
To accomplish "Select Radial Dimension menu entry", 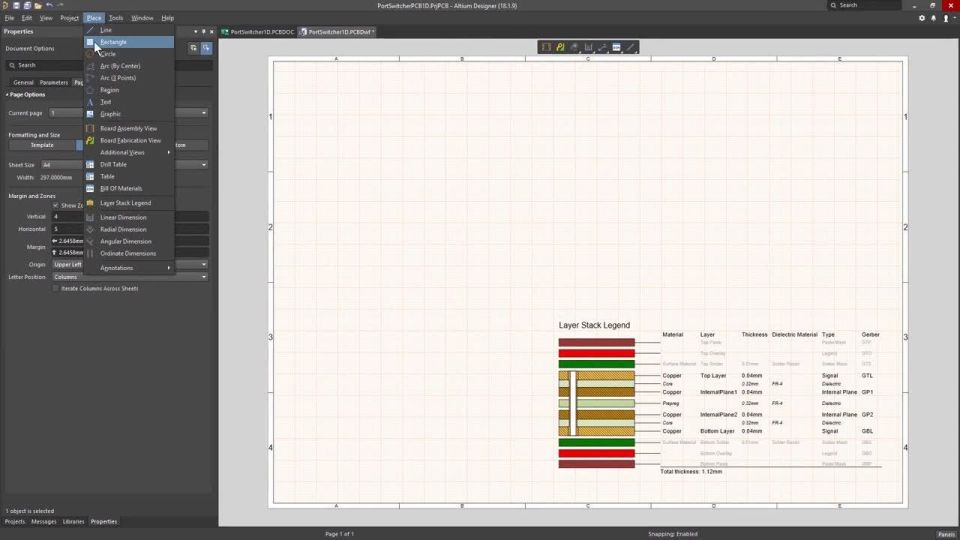I will pyautogui.click(x=129, y=230).
